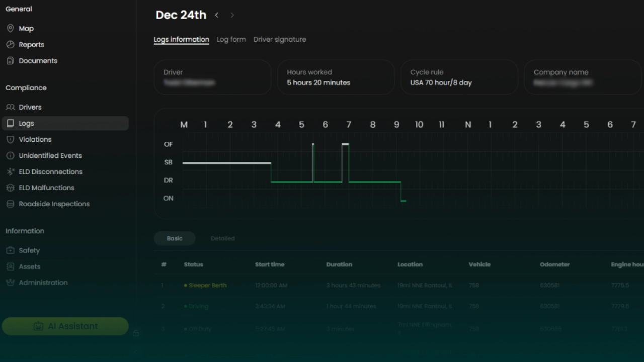Open Roadside Inspections page
The height and width of the screenshot is (362, 644).
54,204
